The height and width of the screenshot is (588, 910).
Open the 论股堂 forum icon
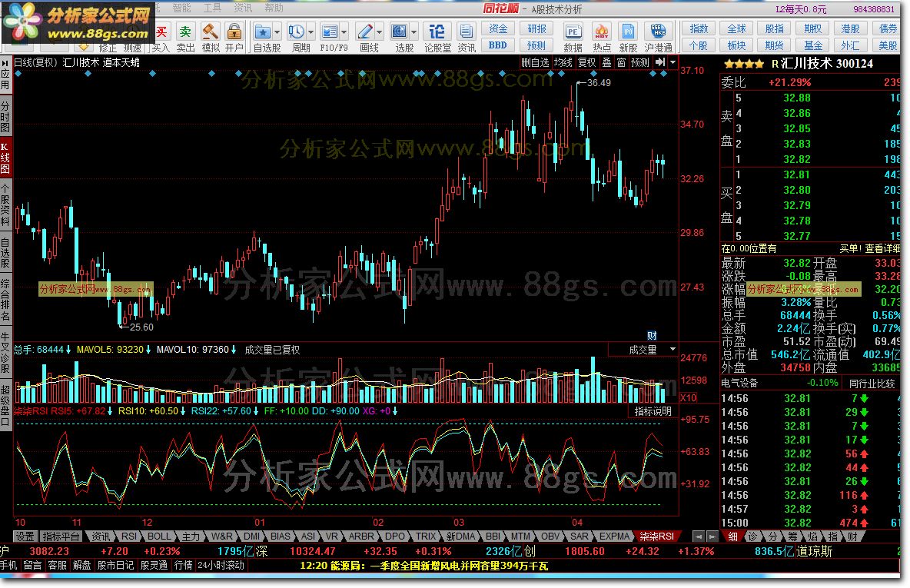click(x=437, y=32)
